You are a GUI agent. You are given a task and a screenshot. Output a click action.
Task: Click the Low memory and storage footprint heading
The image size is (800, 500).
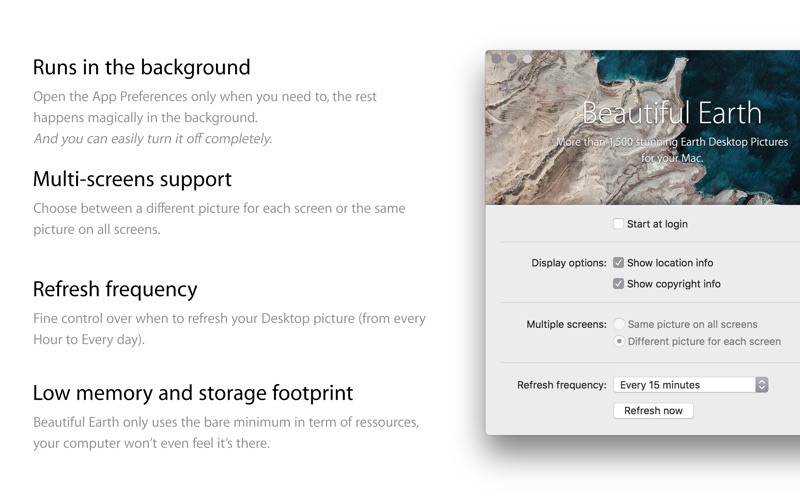pyautogui.click(x=193, y=393)
